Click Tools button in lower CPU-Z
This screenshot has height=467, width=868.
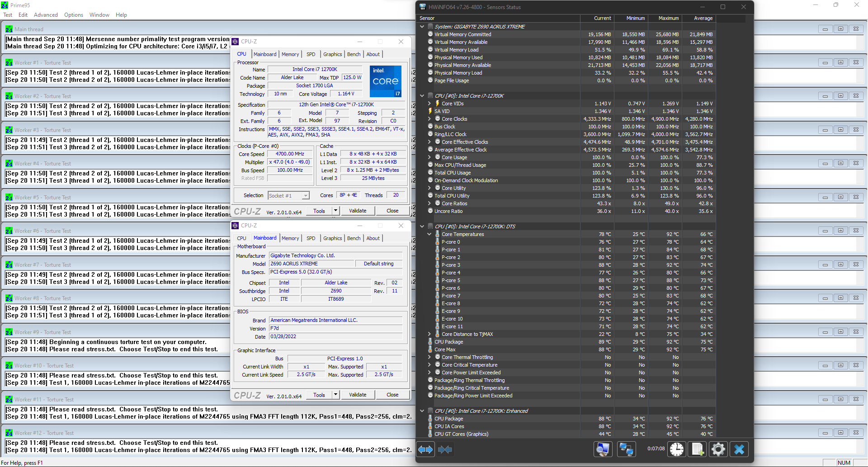point(319,395)
